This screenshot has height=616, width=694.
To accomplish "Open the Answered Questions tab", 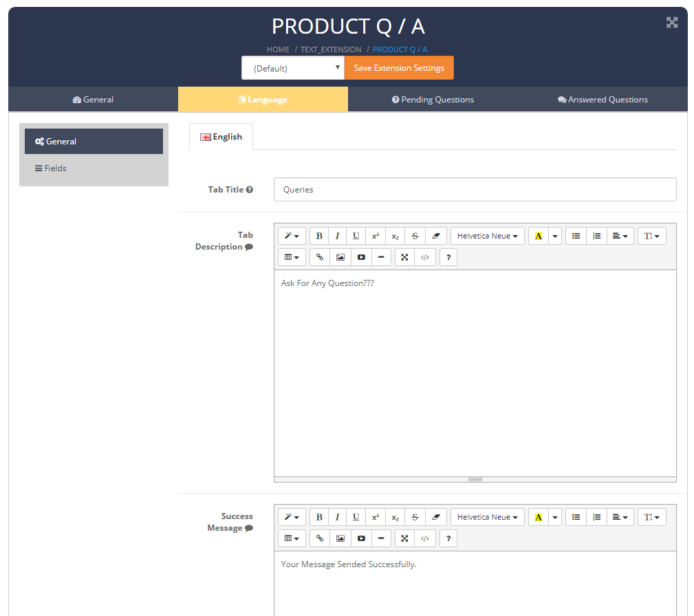I will click(x=603, y=100).
